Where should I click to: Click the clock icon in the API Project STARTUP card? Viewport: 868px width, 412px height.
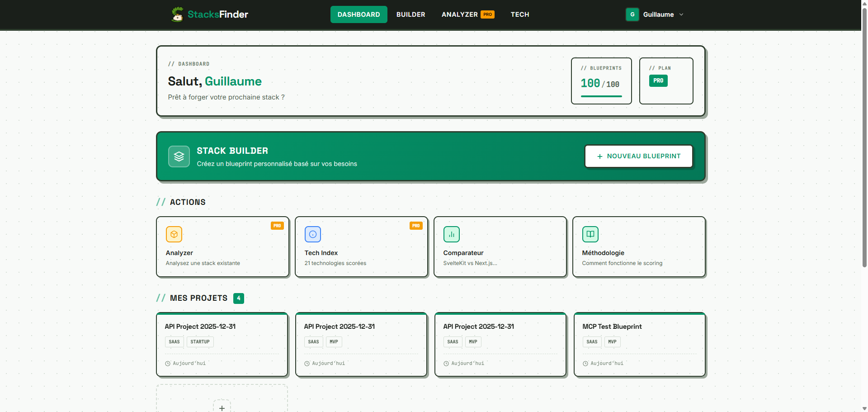[x=168, y=364]
